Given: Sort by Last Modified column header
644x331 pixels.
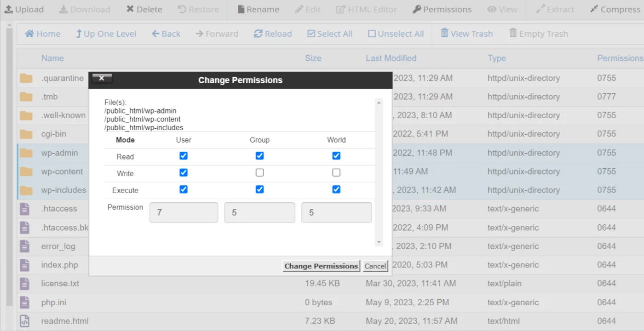Looking at the screenshot, I should tap(391, 58).
